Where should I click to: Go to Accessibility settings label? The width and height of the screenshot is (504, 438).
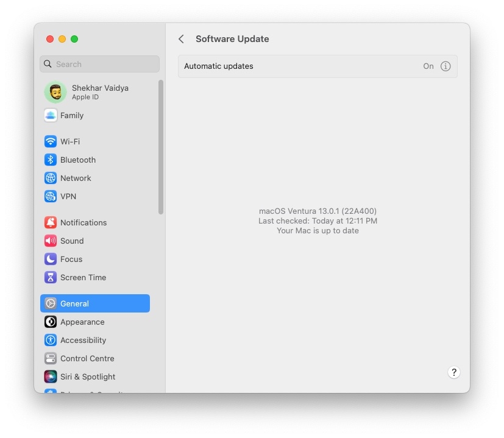tap(83, 340)
